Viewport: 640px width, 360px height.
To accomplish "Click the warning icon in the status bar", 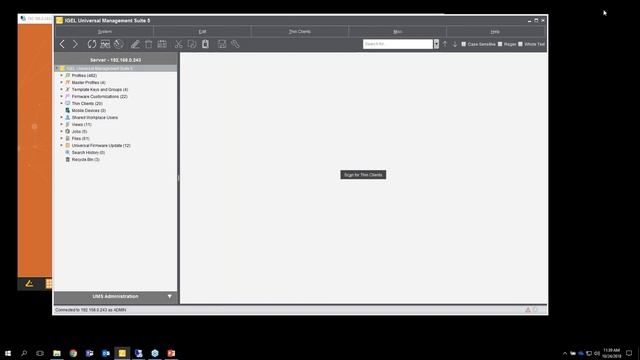I will coord(528,310).
